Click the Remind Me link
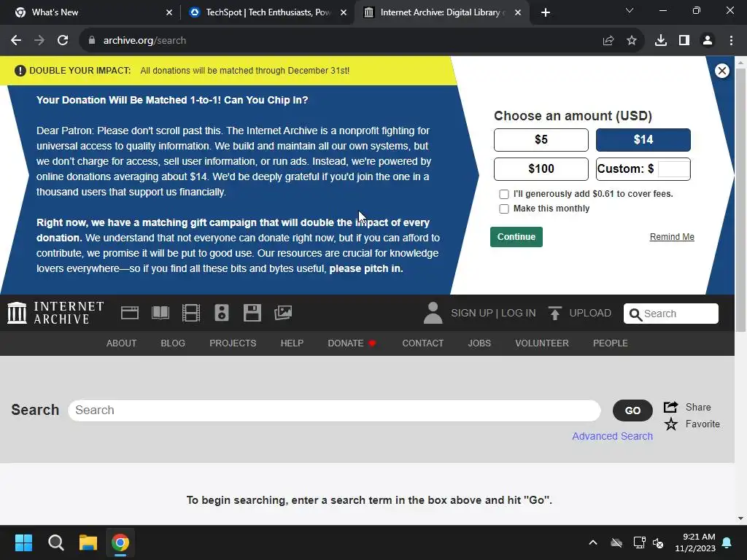The height and width of the screenshot is (560, 747). click(x=672, y=237)
